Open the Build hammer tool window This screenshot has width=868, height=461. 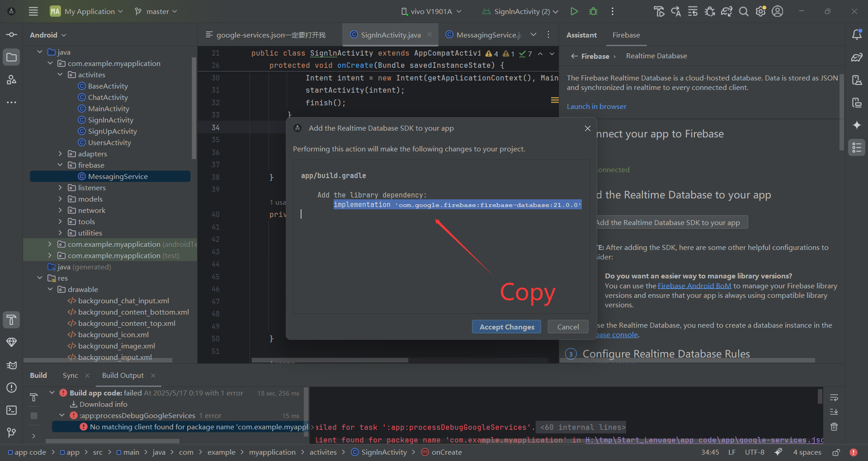pos(12,320)
